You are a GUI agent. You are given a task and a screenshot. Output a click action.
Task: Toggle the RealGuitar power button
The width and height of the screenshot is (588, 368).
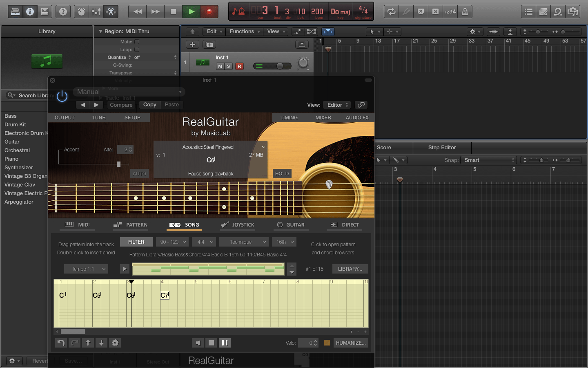pyautogui.click(x=62, y=96)
